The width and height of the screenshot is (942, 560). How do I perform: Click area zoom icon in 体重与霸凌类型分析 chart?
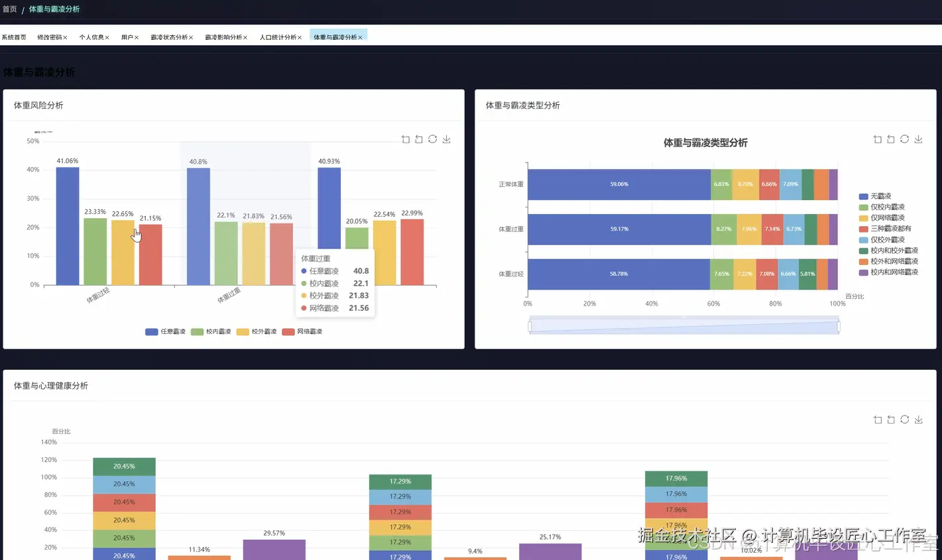pyautogui.click(x=878, y=139)
